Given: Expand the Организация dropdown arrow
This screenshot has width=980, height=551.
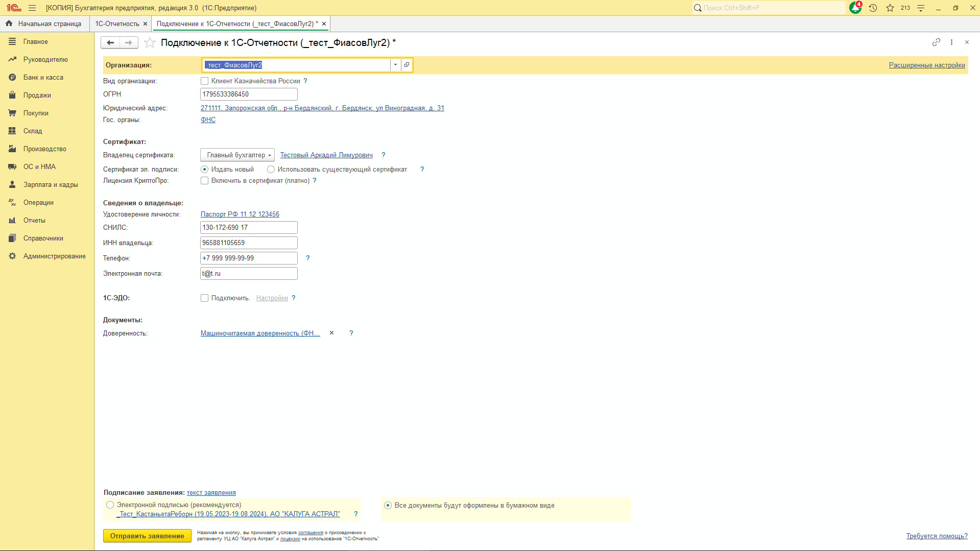Looking at the screenshot, I should click(396, 65).
